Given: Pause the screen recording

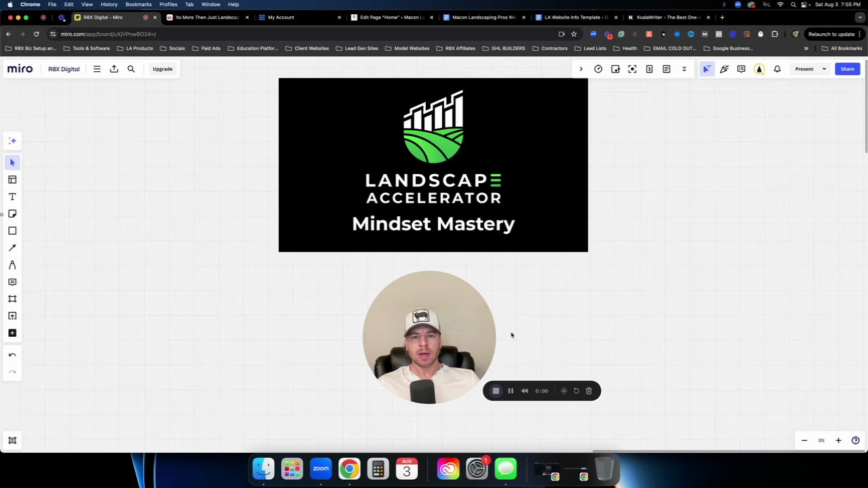Looking at the screenshot, I should pos(510,390).
